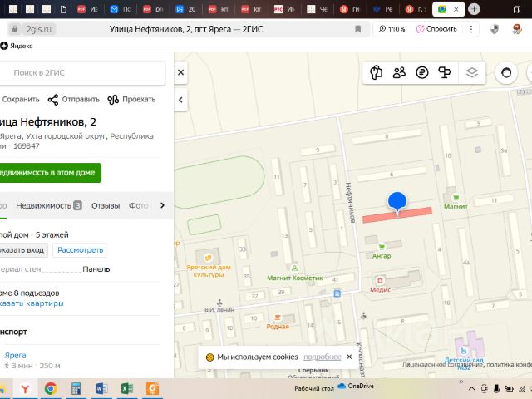Viewport: 532px width, 399px height.
Task: Focus the Поиск в 2ГИС search field
Action: point(82,72)
